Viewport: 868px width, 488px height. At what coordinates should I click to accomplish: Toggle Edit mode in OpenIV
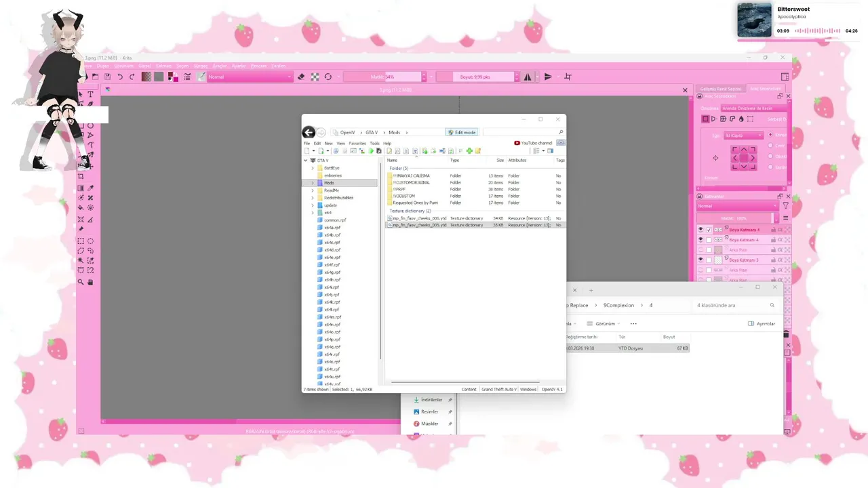click(x=462, y=133)
